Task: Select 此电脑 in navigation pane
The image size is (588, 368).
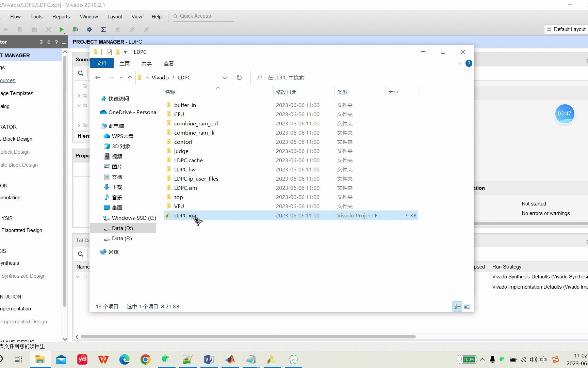Action: (x=116, y=126)
